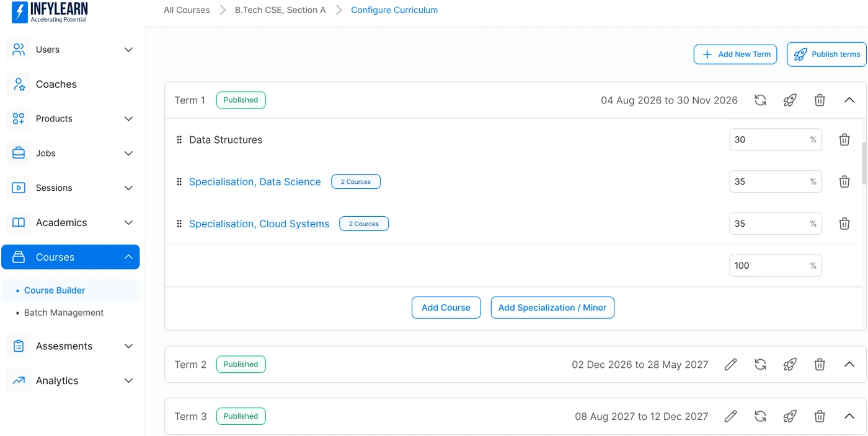This screenshot has height=436, width=868.
Task: Collapse the Courses menu chevron
Action: pyautogui.click(x=128, y=257)
